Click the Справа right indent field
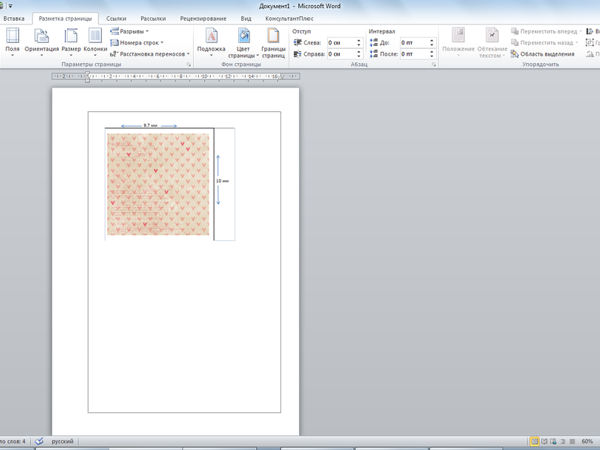 [341, 54]
